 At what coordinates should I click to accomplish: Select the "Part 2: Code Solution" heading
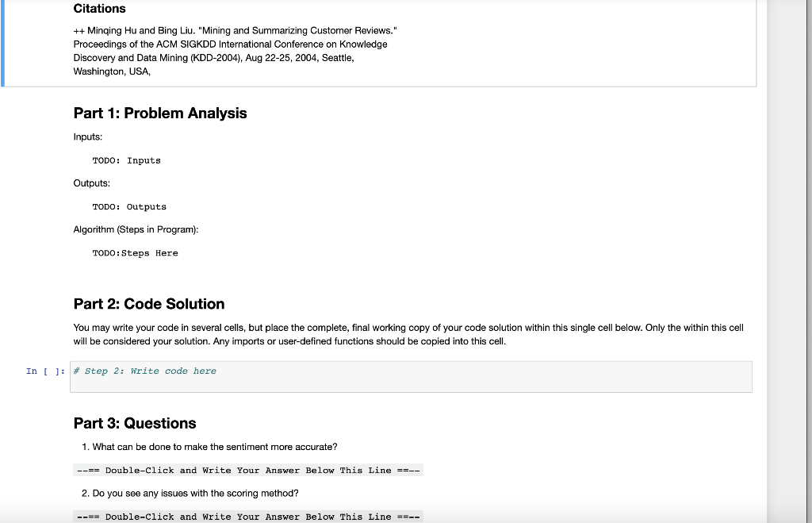[148, 303]
